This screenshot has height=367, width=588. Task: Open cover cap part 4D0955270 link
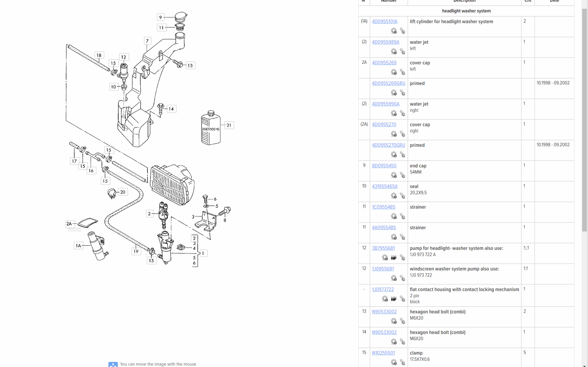pyautogui.click(x=384, y=125)
